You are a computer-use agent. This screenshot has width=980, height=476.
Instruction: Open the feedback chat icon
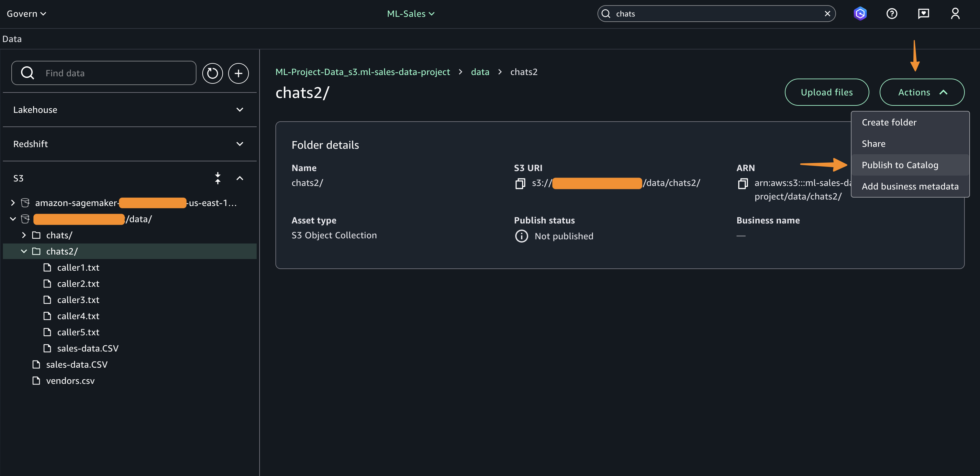tap(923, 14)
